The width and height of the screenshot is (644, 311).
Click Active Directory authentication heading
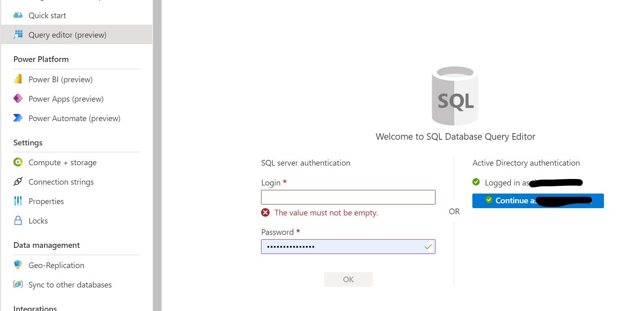[526, 163]
